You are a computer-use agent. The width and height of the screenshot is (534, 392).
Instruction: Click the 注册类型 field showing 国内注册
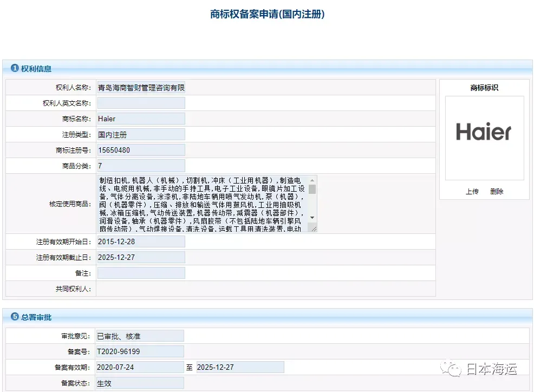(x=141, y=134)
